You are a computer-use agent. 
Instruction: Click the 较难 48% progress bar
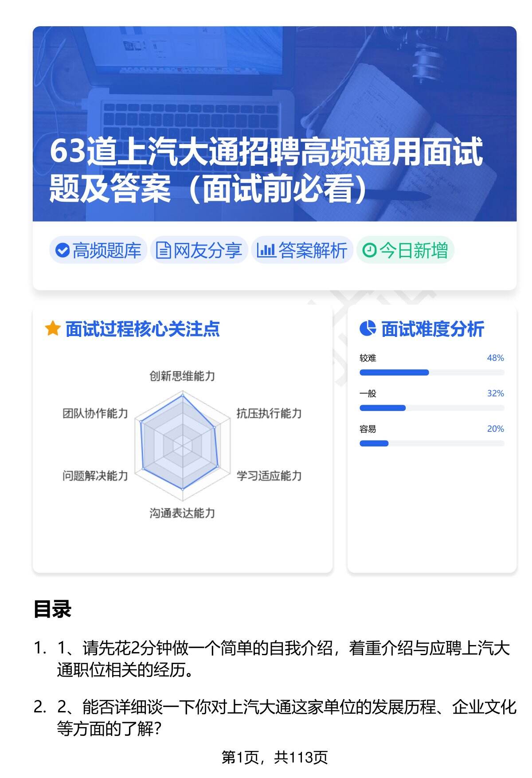431,372
